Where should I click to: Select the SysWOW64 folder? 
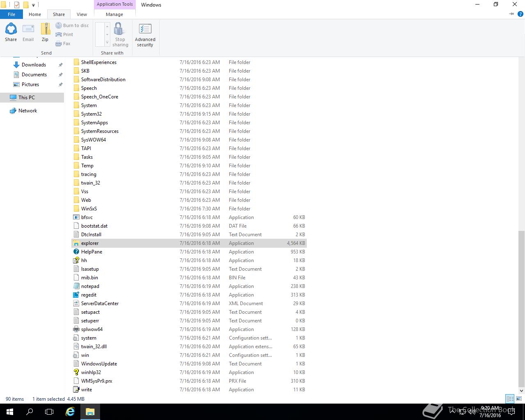(189, 140)
